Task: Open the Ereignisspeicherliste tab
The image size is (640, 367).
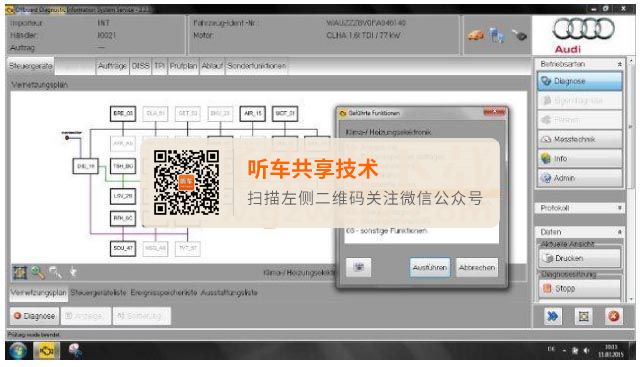Action: click(x=164, y=293)
